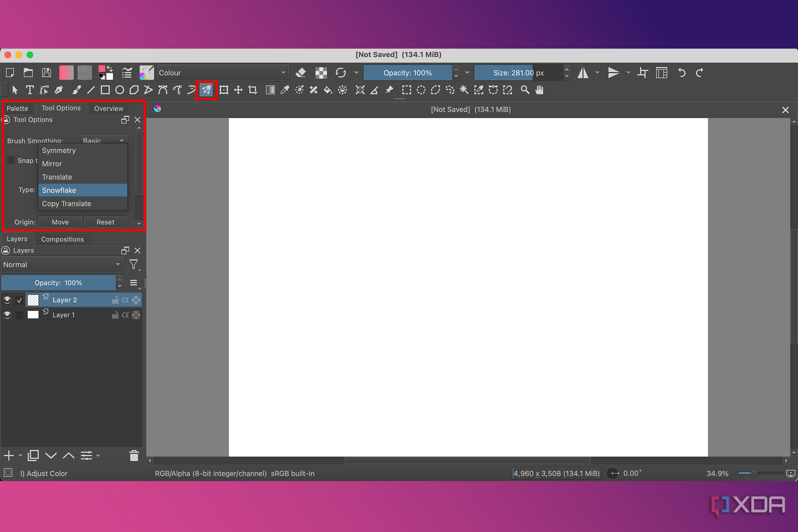Image resolution: width=798 pixels, height=532 pixels.
Task: Select the Crop tool
Action: coord(253,90)
